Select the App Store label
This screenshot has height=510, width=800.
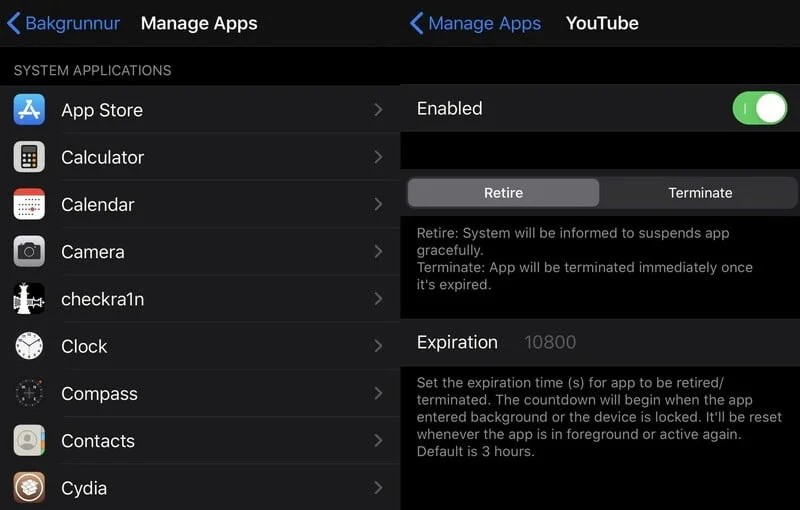tap(102, 110)
